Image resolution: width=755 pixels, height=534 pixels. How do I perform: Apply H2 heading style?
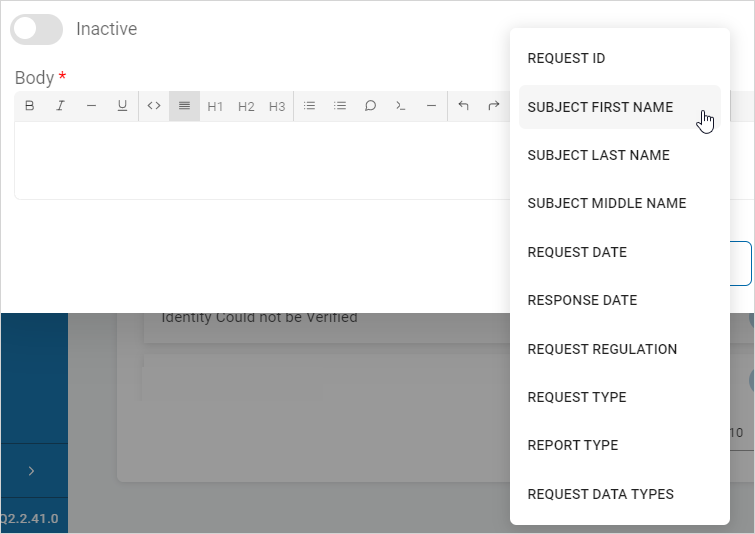pyautogui.click(x=246, y=106)
